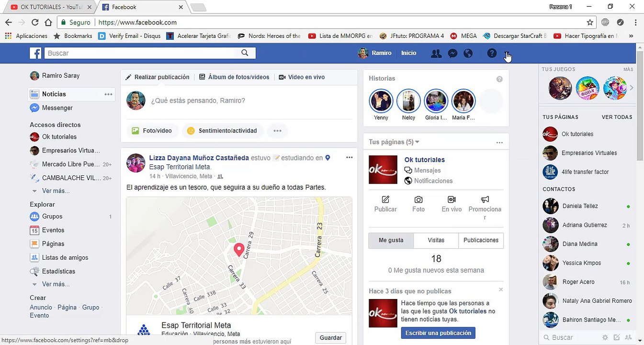Open Páginas in Explorar

[53, 244]
